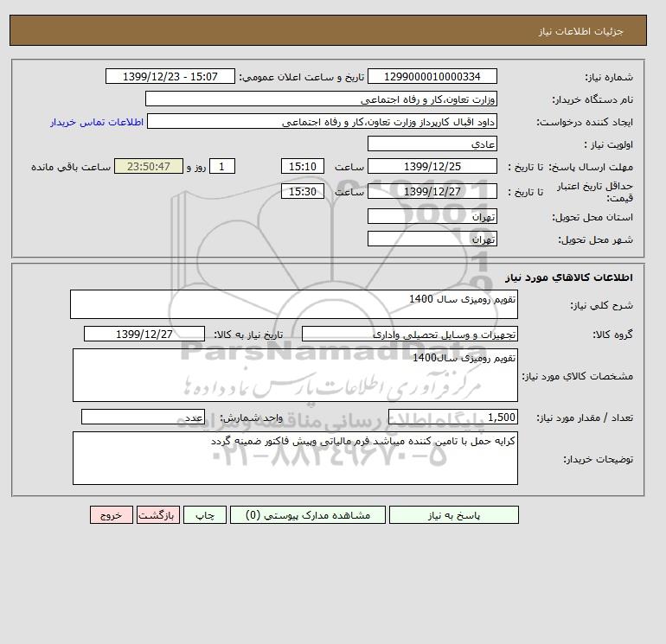Click the جزئیات اطلاعات نیاز header title
Screen dimensions: 666x644
point(580,31)
